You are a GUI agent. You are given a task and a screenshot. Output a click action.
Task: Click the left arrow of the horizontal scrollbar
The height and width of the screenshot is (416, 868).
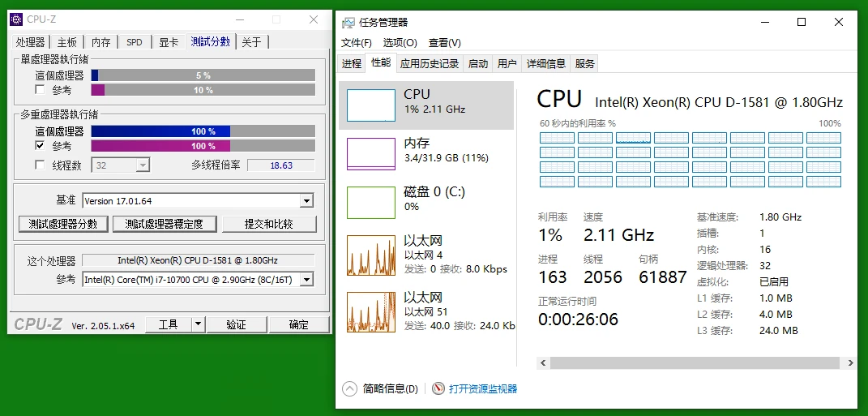pos(543,362)
